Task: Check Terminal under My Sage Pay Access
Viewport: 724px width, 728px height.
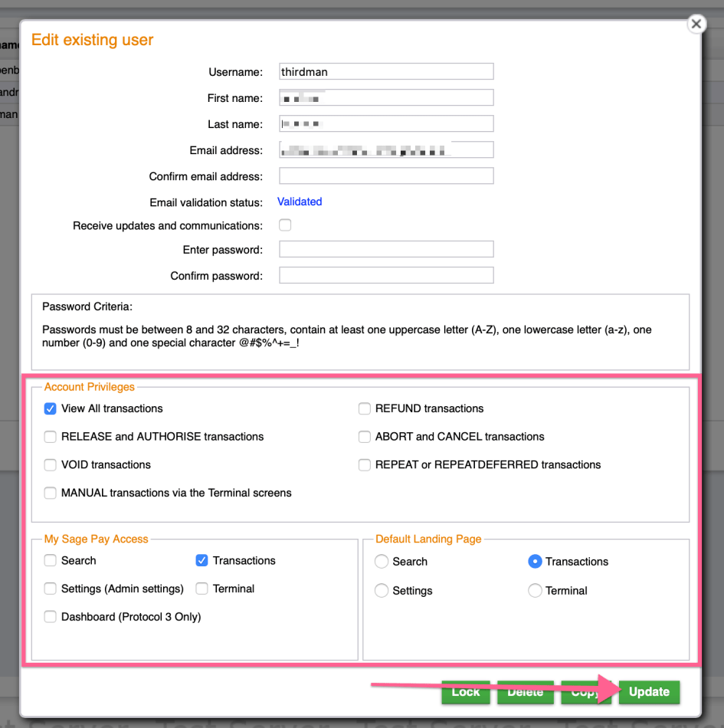Action: (x=201, y=589)
